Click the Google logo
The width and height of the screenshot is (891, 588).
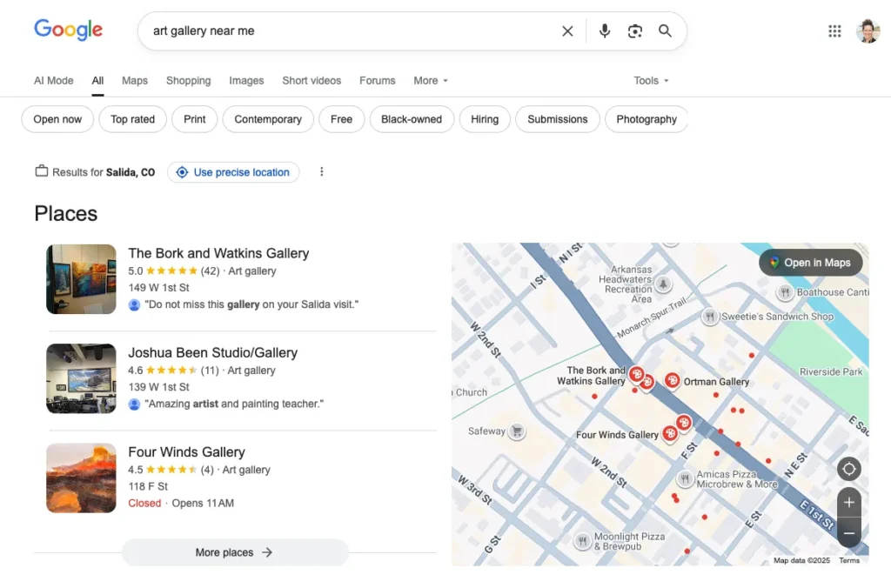point(68,30)
